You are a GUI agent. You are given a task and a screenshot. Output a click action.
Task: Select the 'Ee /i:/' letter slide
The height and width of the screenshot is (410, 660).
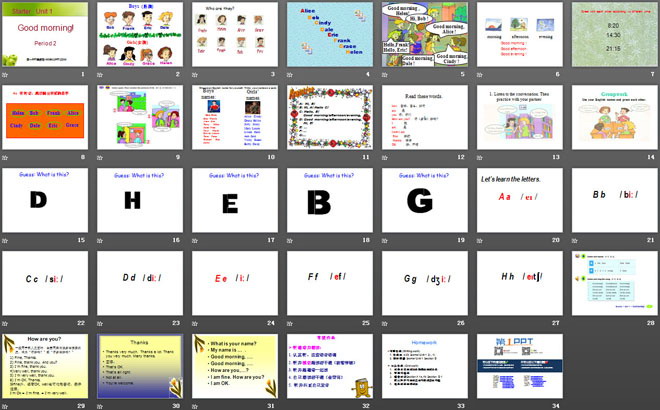[x=235, y=283]
